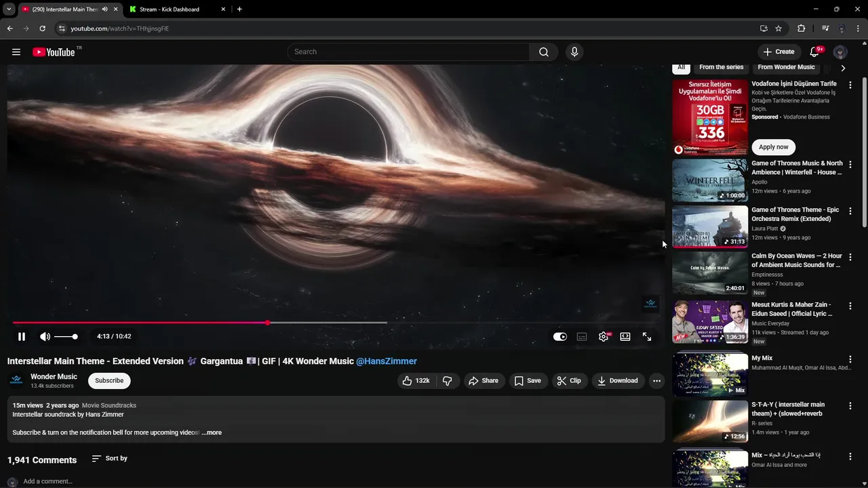Open the Vodafone ad thumbnail
Screen dimensions: 868x488
click(710, 117)
